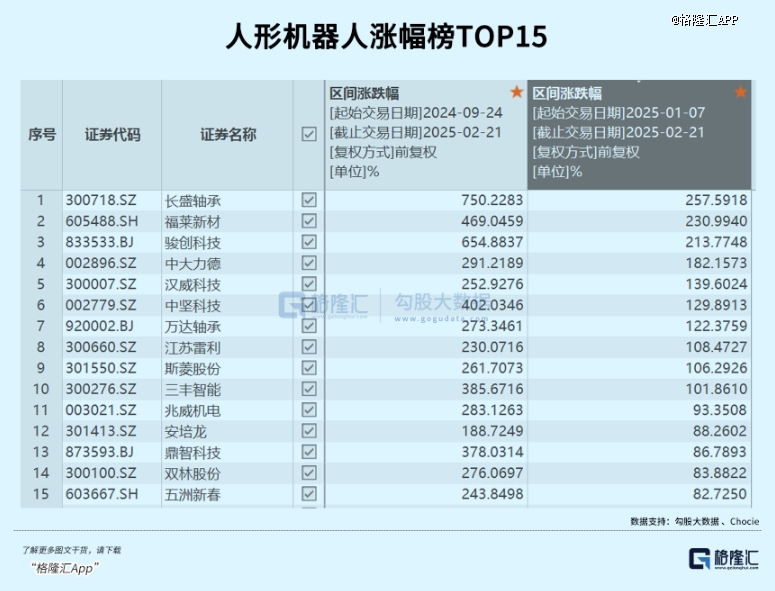This screenshot has width=775, height=591.
Task: Click the 数据支持 credit line
Action: 694,521
